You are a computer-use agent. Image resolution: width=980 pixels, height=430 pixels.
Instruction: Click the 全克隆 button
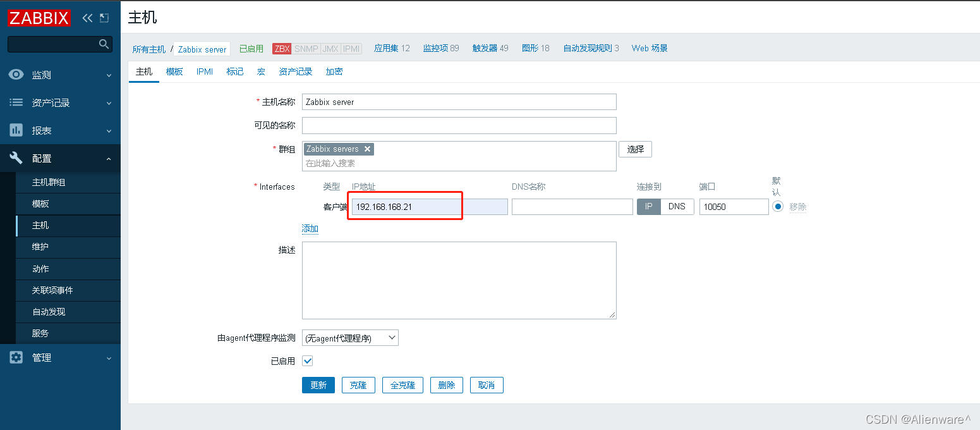(402, 385)
